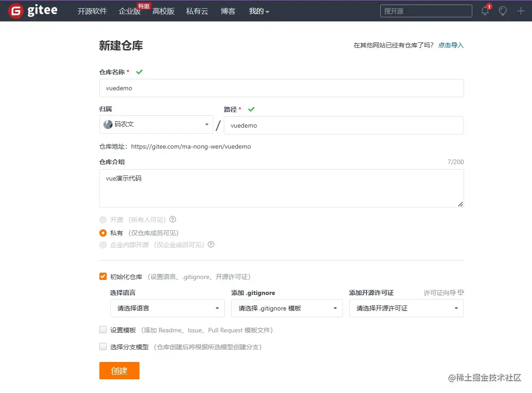The width and height of the screenshot is (532, 393).
Task: Click the help icon beside 开源 option
Action: click(172, 219)
